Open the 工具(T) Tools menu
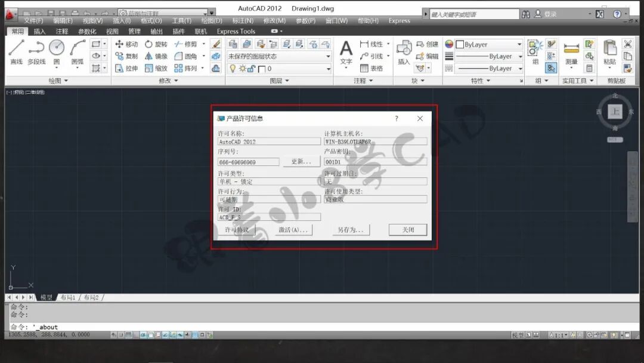 (181, 20)
